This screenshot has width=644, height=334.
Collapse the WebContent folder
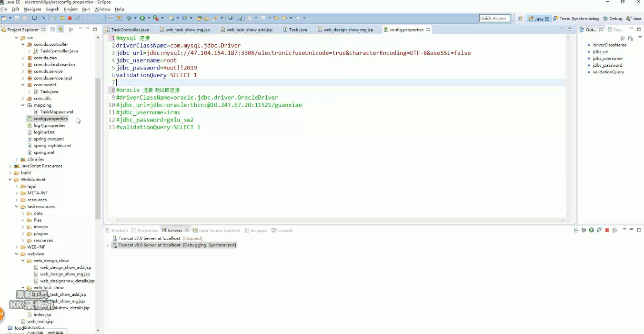point(10,180)
